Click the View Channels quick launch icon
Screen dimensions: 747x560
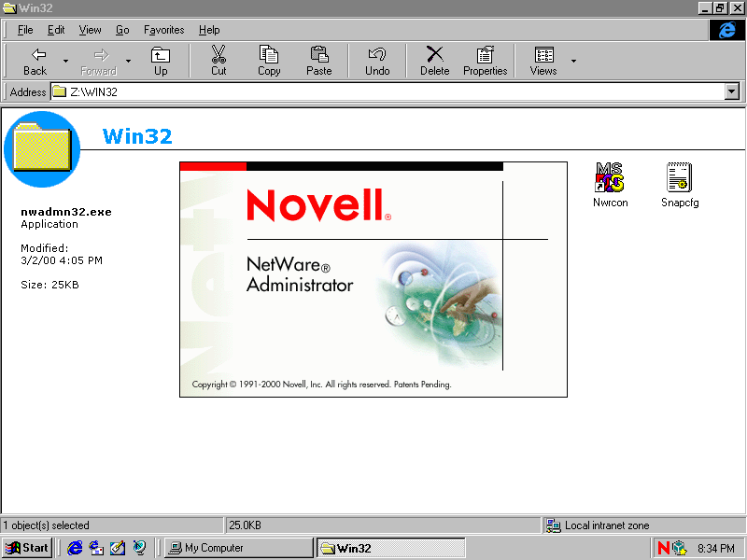pyautogui.click(x=139, y=548)
